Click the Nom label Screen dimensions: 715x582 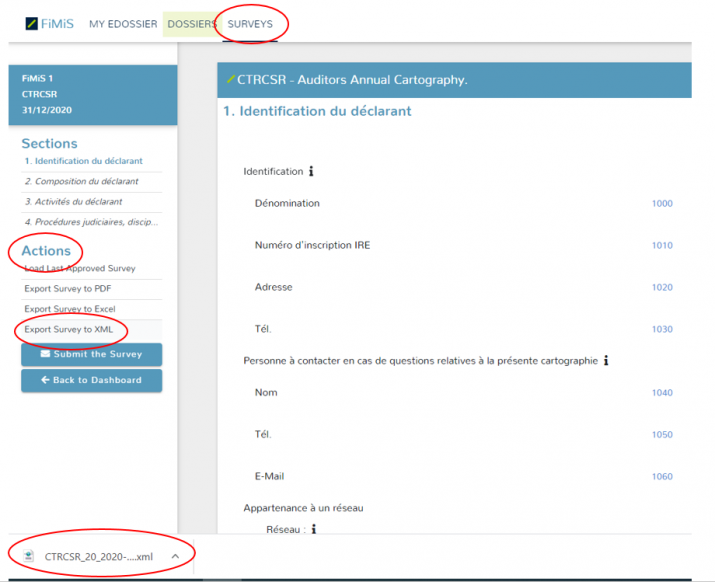tap(266, 392)
